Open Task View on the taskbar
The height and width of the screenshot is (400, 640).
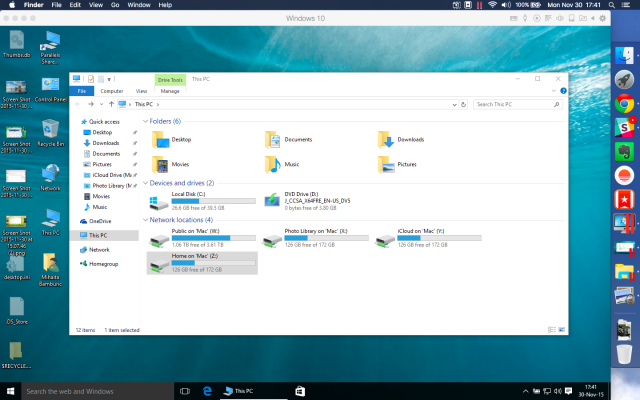tap(185, 391)
